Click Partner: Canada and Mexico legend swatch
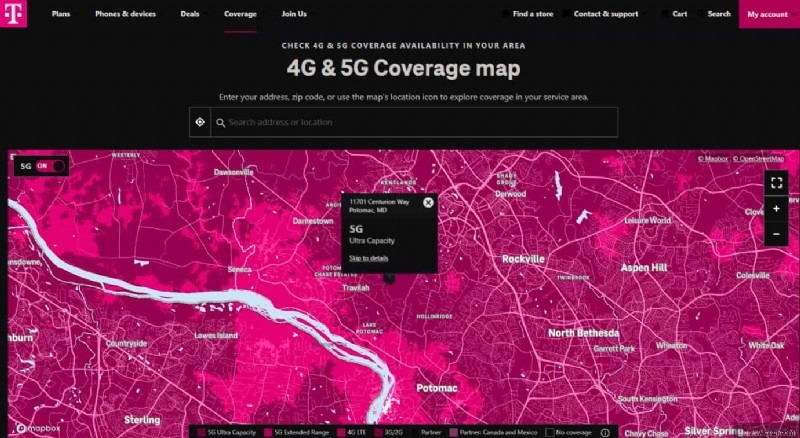800x438 pixels. click(454, 432)
